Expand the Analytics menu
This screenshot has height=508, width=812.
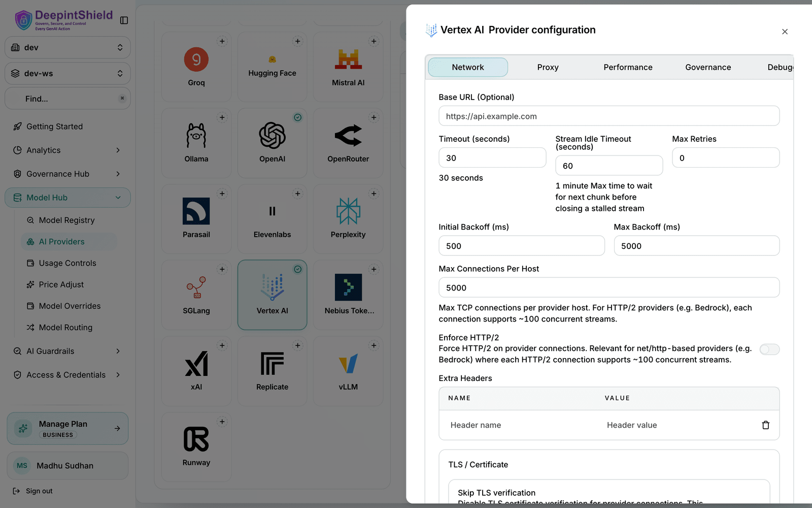(67, 150)
